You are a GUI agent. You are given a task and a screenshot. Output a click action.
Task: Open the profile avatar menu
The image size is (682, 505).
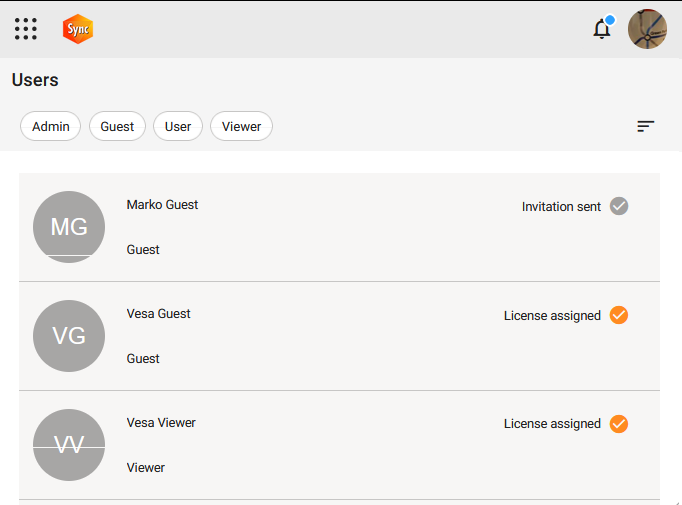click(x=647, y=29)
